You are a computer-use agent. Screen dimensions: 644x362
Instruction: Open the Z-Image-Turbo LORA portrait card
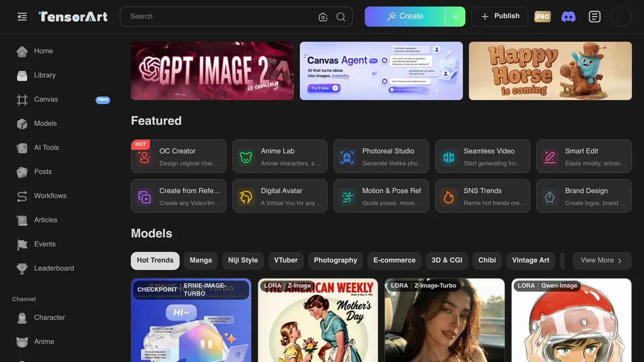(x=445, y=320)
